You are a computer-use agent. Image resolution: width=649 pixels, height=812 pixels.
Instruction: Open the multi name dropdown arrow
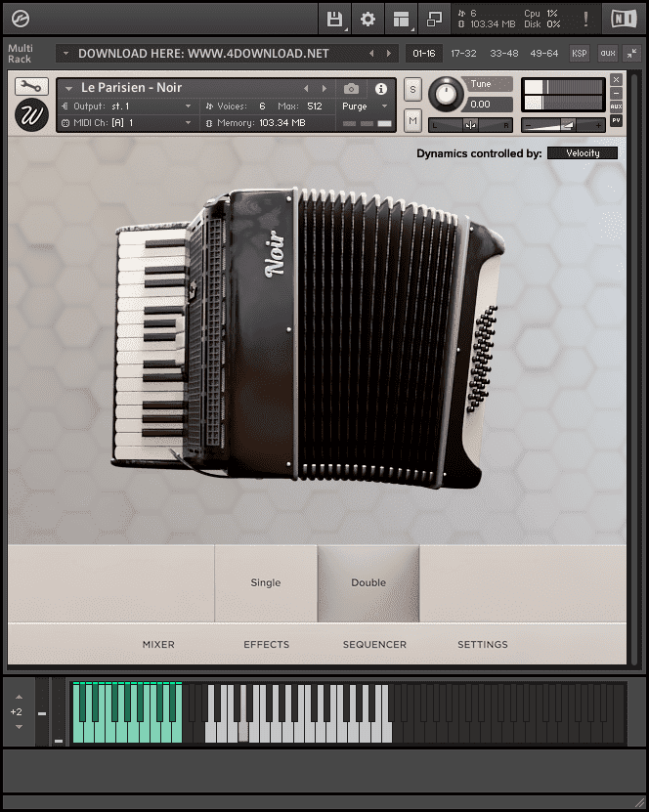65,54
